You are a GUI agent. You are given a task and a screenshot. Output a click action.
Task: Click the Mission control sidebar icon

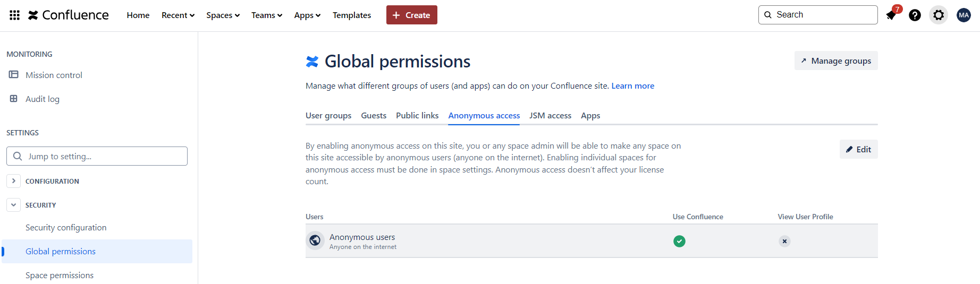pos(14,75)
